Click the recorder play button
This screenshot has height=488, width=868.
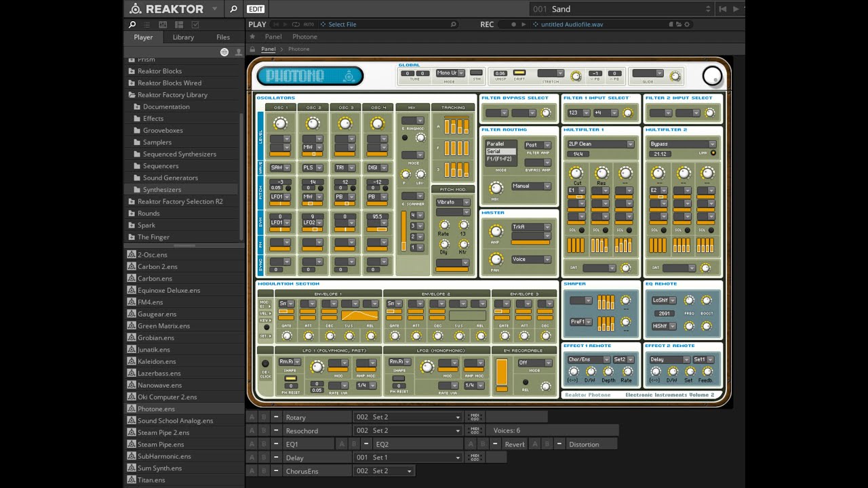524,24
